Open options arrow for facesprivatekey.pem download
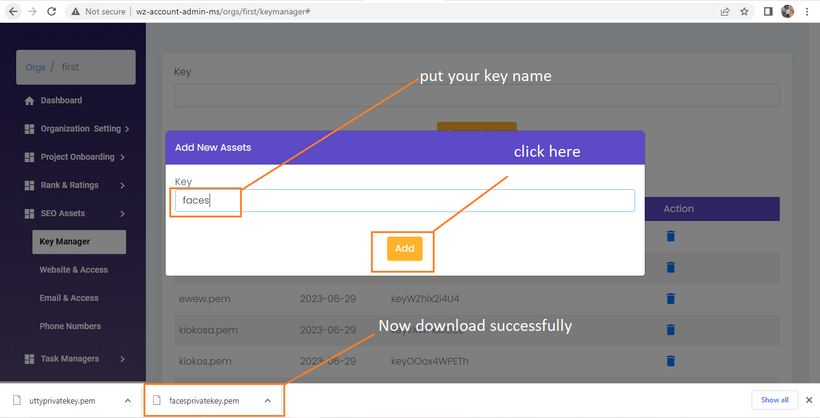This screenshot has width=820, height=418. [267, 401]
